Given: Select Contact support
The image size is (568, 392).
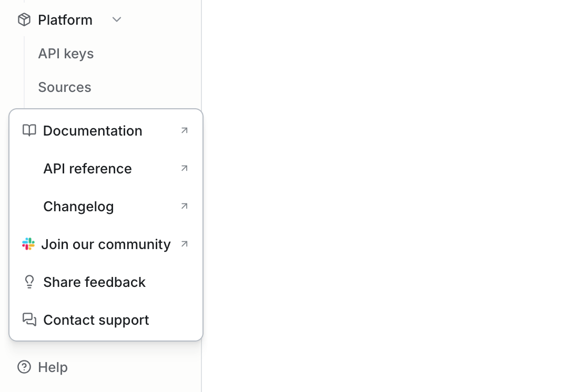Looking at the screenshot, I should (96, 319).
